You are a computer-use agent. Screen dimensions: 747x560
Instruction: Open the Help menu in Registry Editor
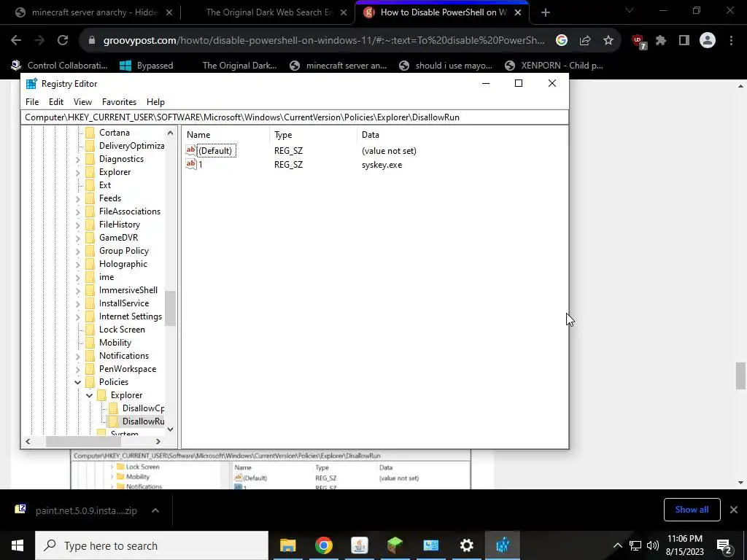point(155,102)
